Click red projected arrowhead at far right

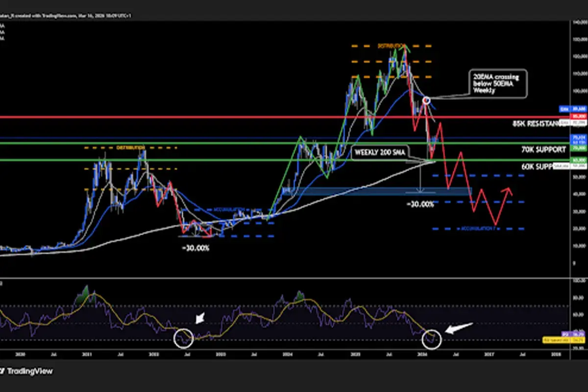pos(511,191)
